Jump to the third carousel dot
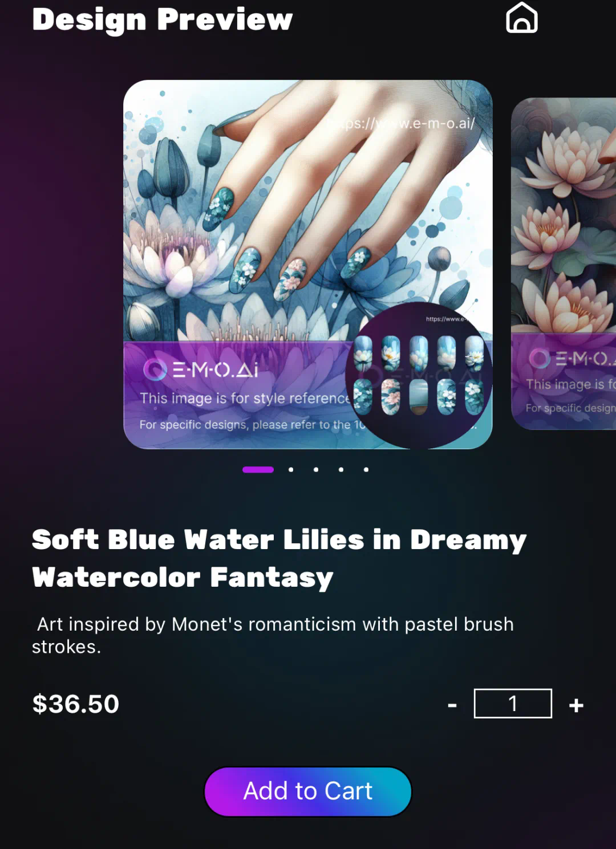This screenshot has width=616, height=849. click(316, 469)
